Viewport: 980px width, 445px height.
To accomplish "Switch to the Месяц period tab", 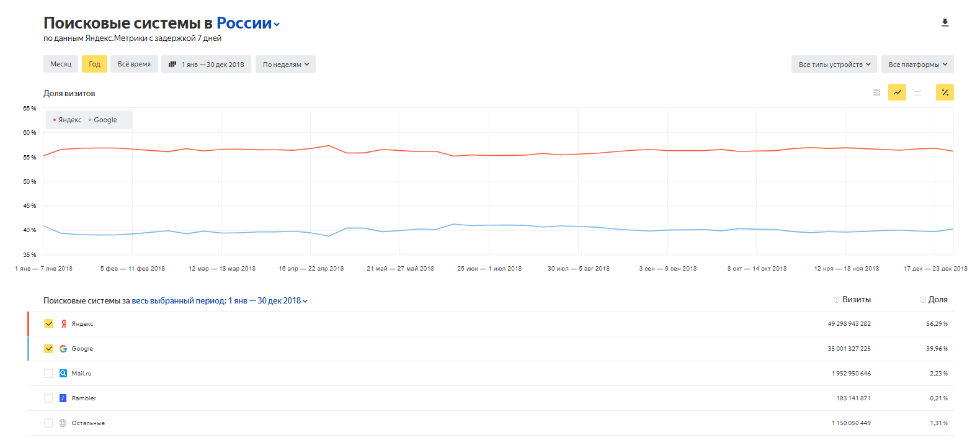I will click(x=61, y=65).
